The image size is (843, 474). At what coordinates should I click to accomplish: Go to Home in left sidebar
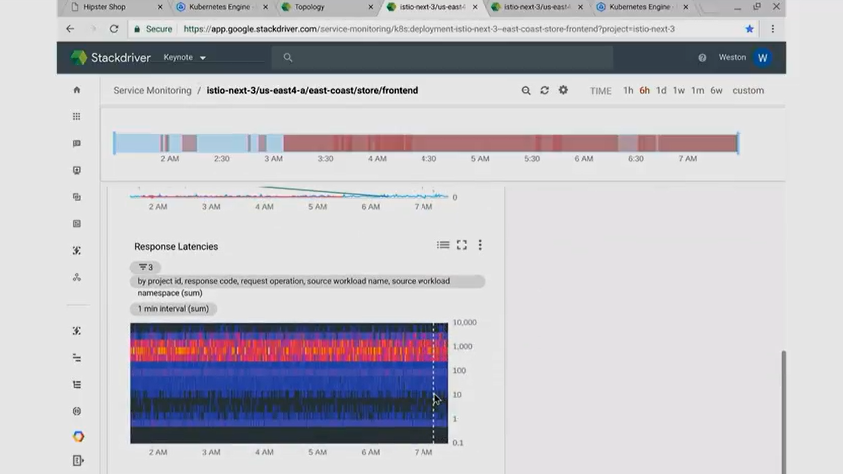coord(77,90)
